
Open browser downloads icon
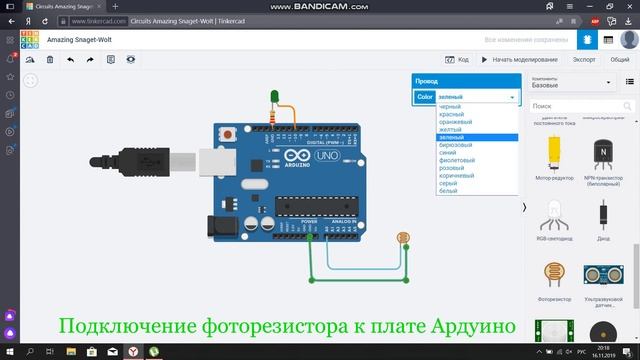click(628, 21)
